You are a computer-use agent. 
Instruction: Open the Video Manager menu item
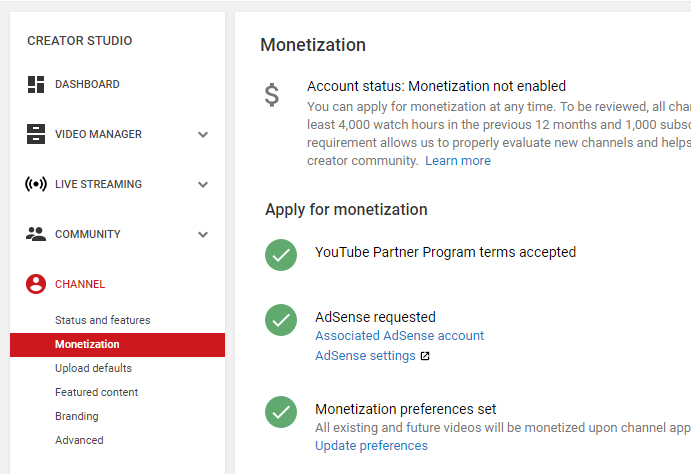point(98,134)
